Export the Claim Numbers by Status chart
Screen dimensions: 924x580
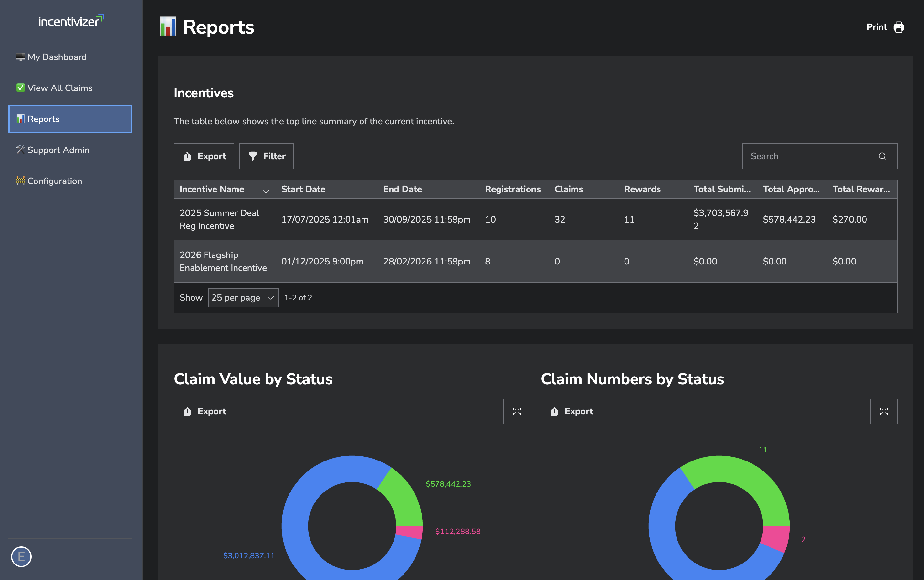pyautogui.click(x=571, y=411)
